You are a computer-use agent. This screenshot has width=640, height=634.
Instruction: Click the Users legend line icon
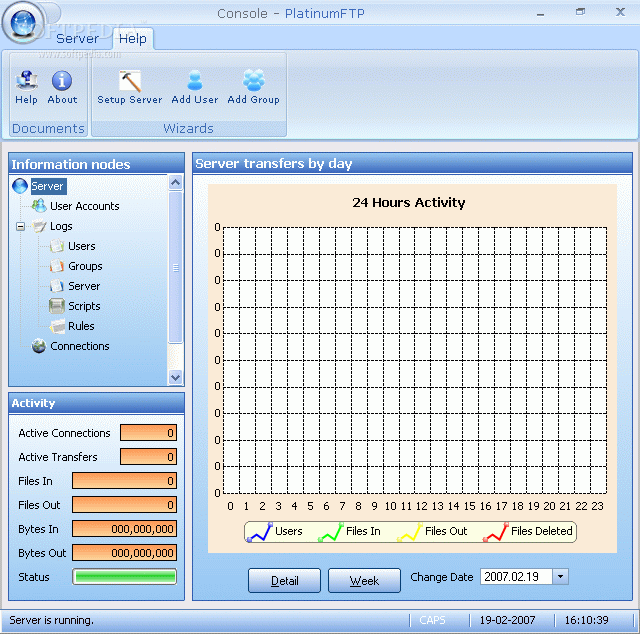[260, 532]
